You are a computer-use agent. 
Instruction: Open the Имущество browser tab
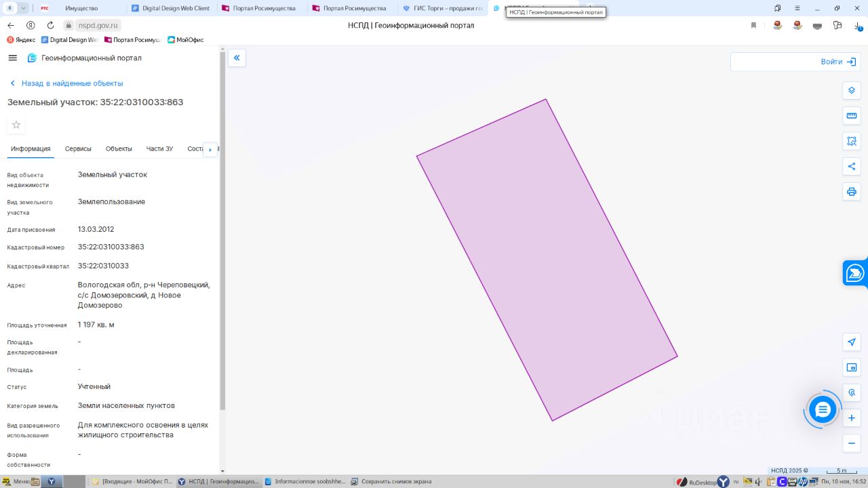(80, 8)
